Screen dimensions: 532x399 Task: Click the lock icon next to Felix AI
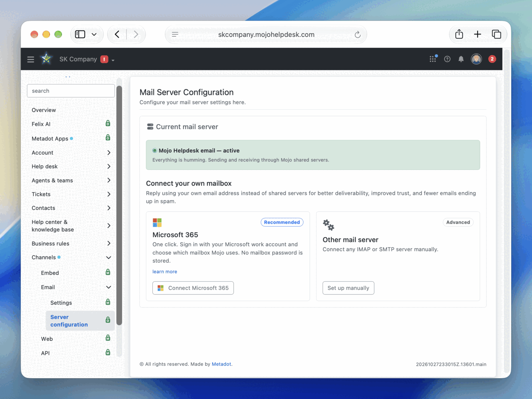[108, 123]
